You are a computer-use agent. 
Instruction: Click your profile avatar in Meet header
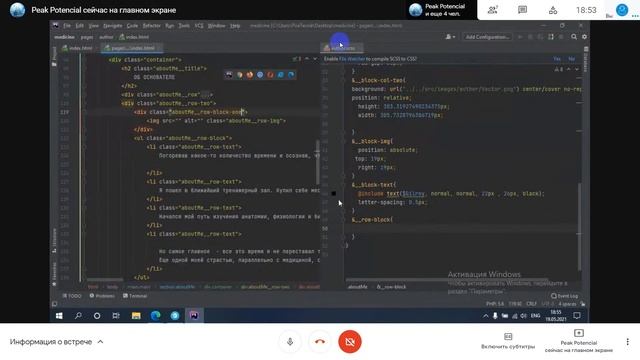pyautogui.click(x=622, y=10)
